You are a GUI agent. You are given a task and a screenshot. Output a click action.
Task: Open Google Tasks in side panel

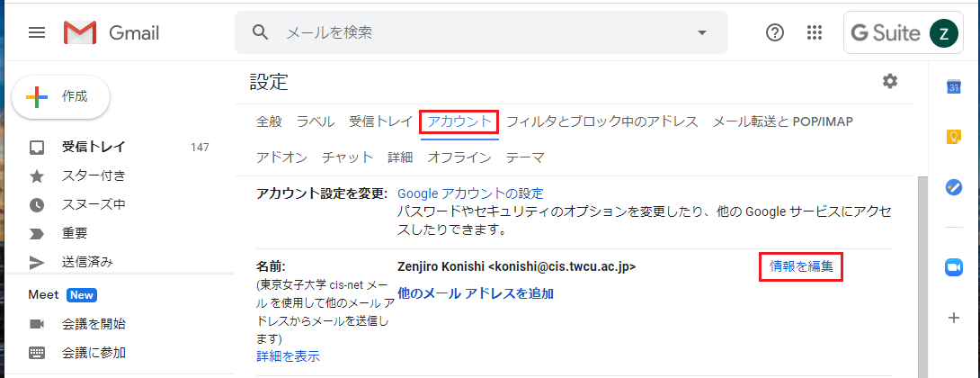click(954, 187)
